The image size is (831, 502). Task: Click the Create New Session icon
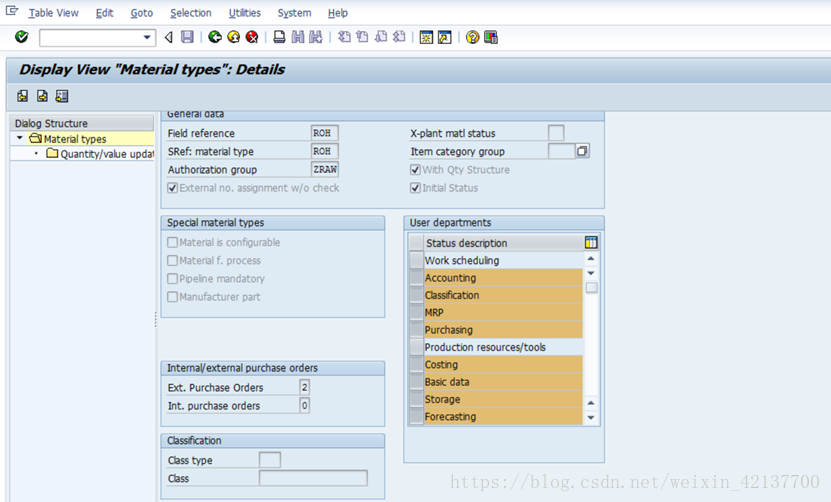[x=426, y=37]
